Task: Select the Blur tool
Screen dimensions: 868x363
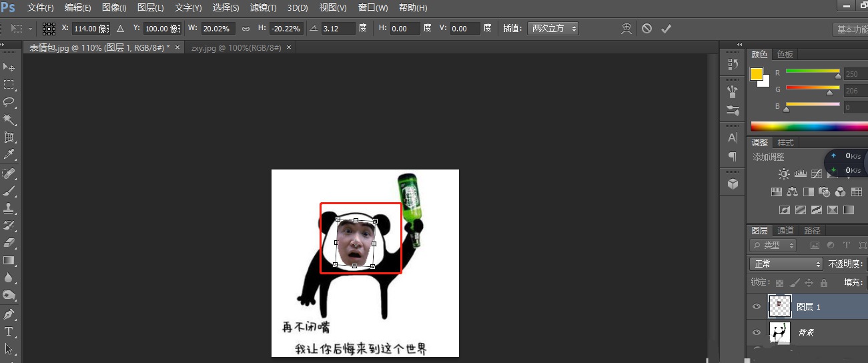Action: pos(9,278)
